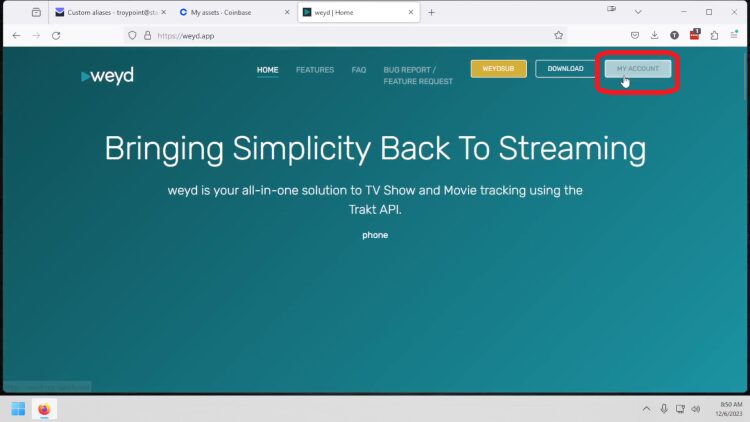Open the FEATURES nav link
Image resolution: width=750 pixels, height=422 pixels.
click(315, 70)
